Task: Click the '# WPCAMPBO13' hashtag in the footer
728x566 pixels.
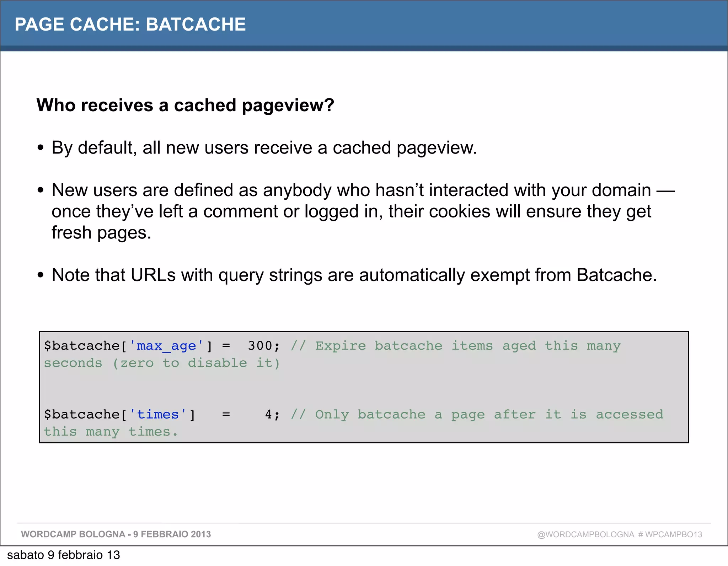Action: coord(670,534)
